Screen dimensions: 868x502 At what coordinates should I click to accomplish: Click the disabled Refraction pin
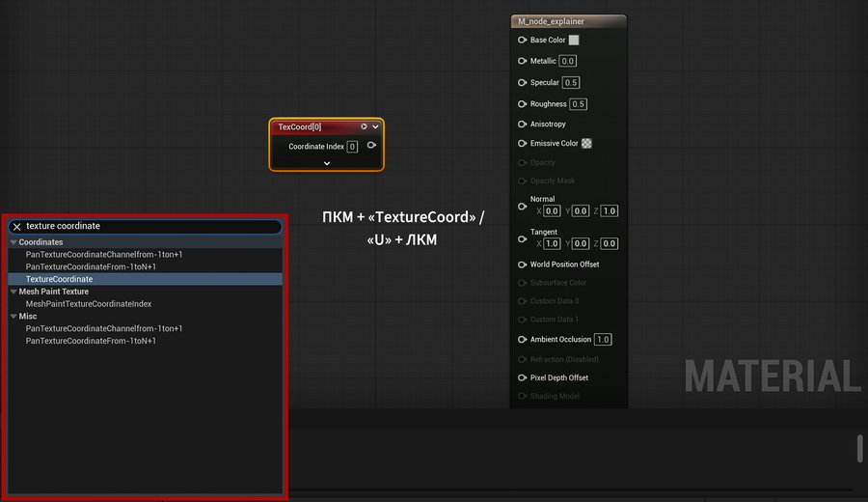point(522,359)
